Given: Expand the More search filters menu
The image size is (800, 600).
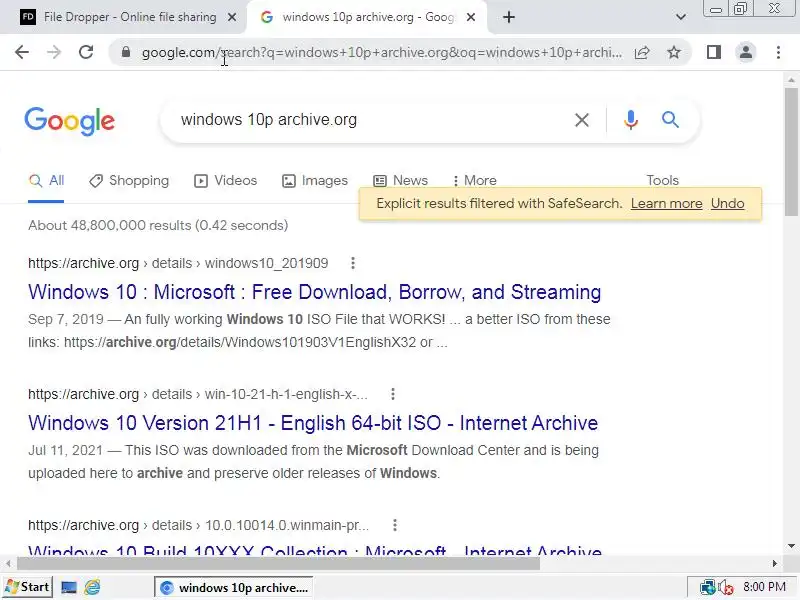Looking at the screenshot, I should (x=474, y=181).
